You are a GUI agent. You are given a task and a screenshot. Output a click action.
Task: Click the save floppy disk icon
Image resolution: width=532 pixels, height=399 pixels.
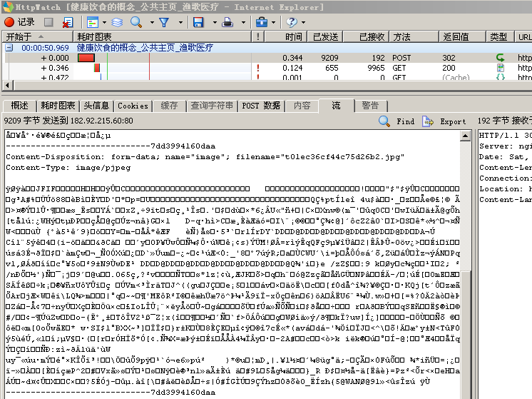(x=198, y=22)
